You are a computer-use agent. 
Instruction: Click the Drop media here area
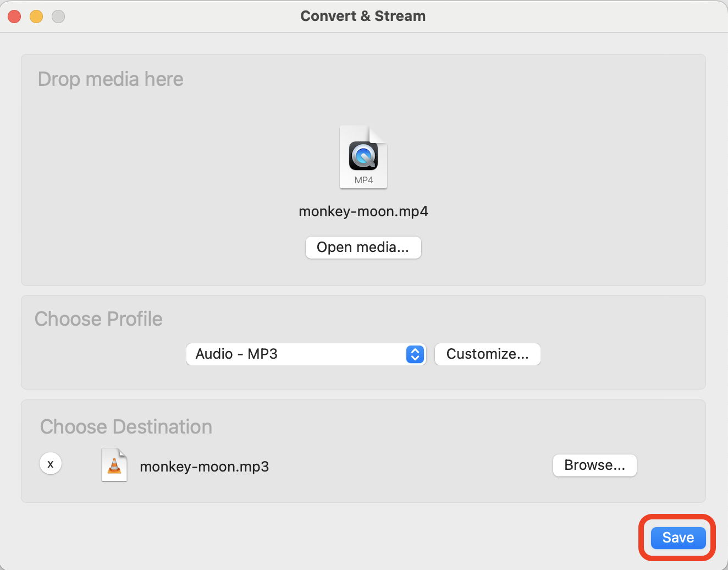click(x=110, y=79)
